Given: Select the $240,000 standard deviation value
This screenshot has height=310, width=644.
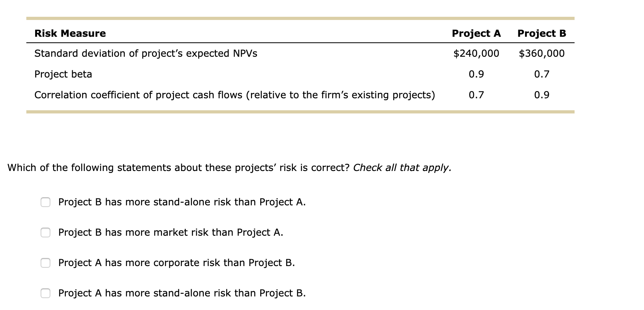Looking at the screenshot, I should (x=476, y=54).
